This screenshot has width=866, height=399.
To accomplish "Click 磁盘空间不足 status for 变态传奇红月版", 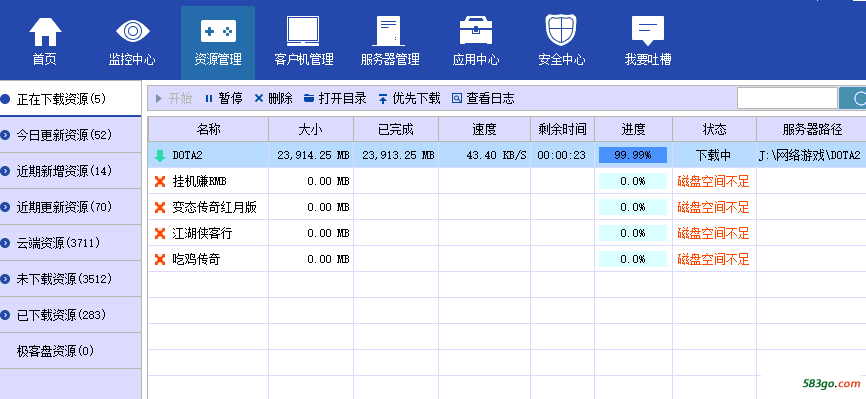I will (713, 207).
